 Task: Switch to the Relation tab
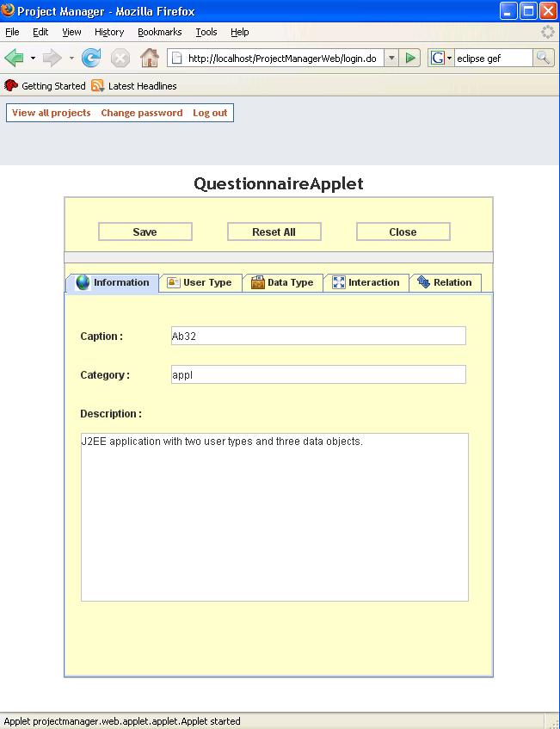click(x=446, y=282)
